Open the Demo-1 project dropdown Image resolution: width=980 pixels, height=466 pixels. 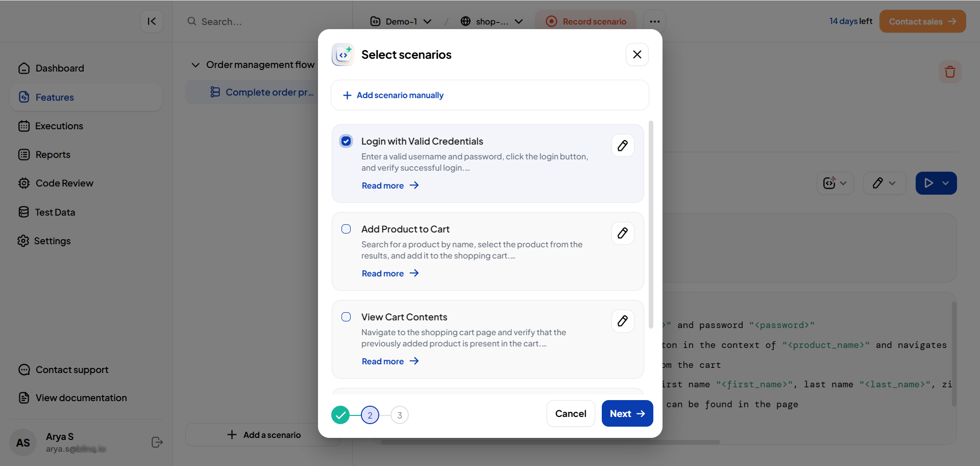point(401,21)
